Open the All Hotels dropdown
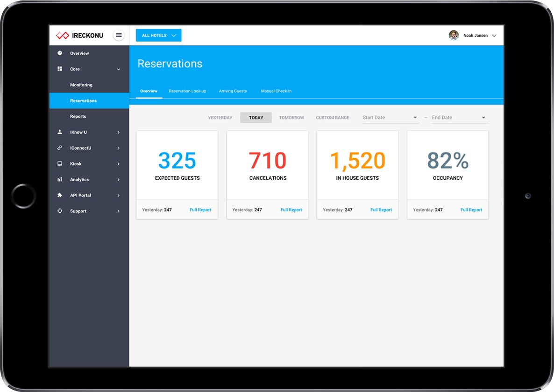The width and height of the screenshot is (554, 392). [x=158, y=35]
